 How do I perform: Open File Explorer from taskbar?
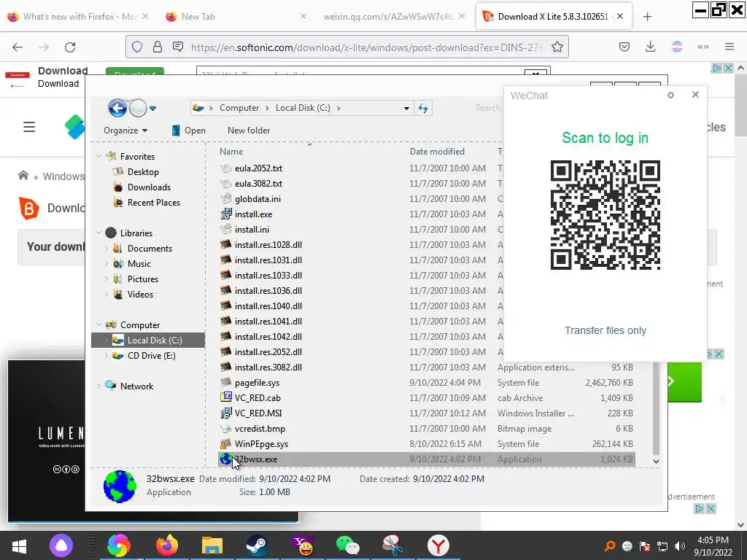coord(212,545)
